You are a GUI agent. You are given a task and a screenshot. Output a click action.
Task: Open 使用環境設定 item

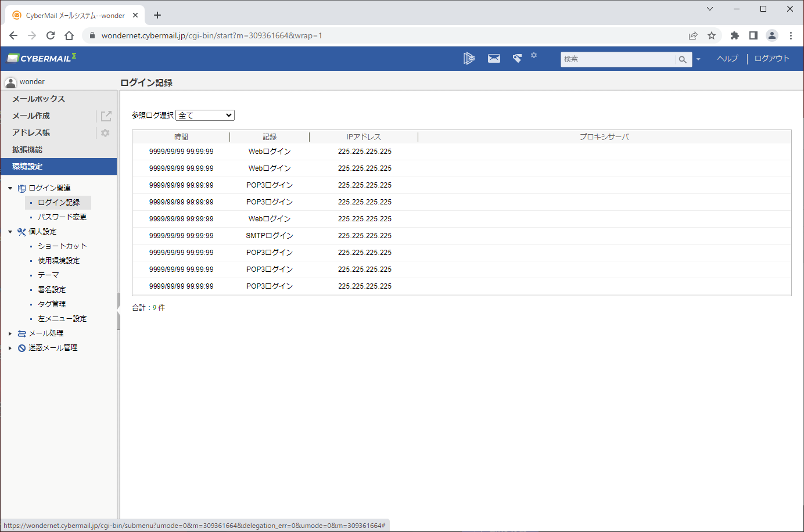59,260
